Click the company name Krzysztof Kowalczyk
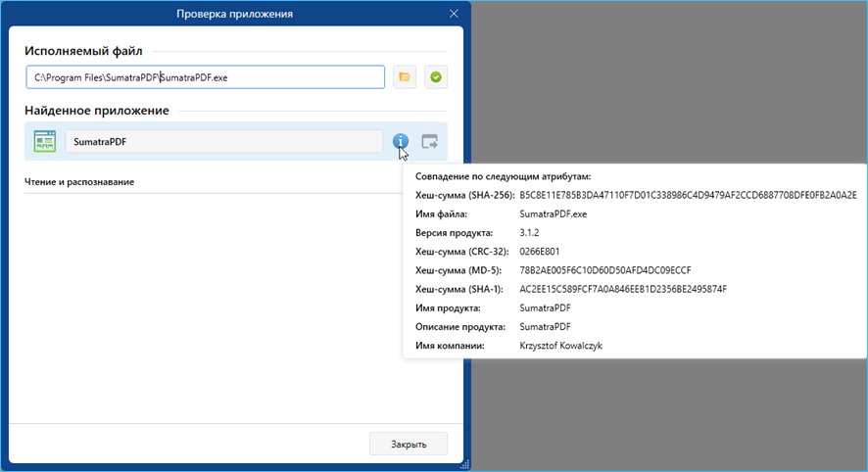 tap(560, 346)
